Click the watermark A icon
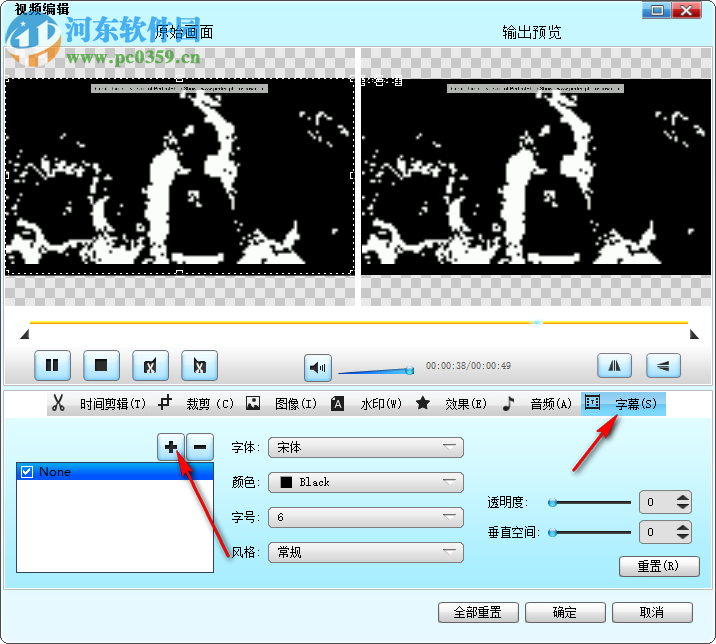Image resolution: width=716 pixels, height=644 pixels. [x=337, y=403]
